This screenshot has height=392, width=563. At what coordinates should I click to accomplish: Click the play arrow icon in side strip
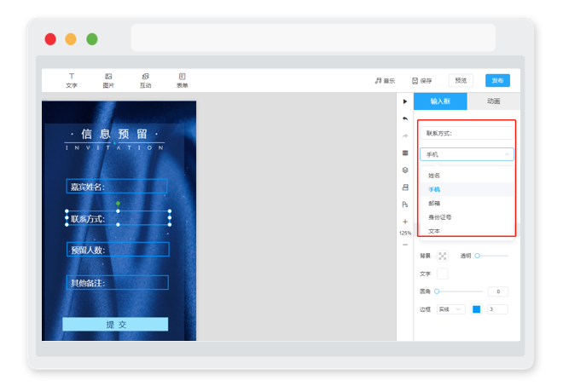point(405,101)
